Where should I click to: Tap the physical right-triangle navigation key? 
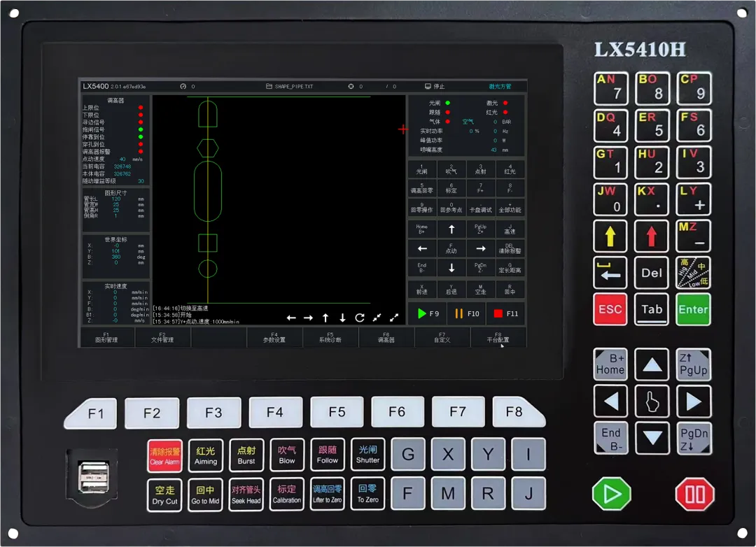click(x=693, y=401)
